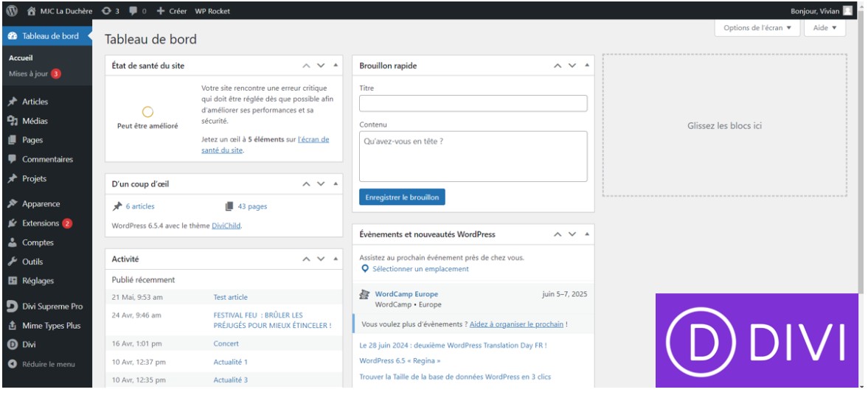868x395 pixels.
Task: Click the Vivian user avatar
Action: (x=848, y=11)
